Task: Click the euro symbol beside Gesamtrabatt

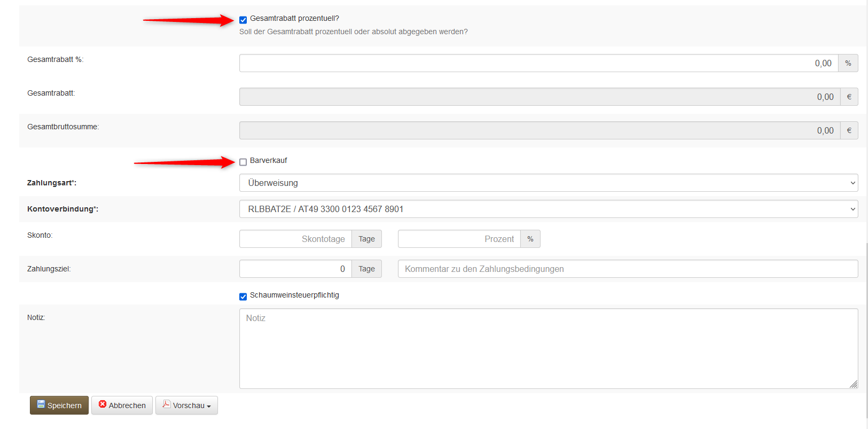Action: [x=849, y=97]
